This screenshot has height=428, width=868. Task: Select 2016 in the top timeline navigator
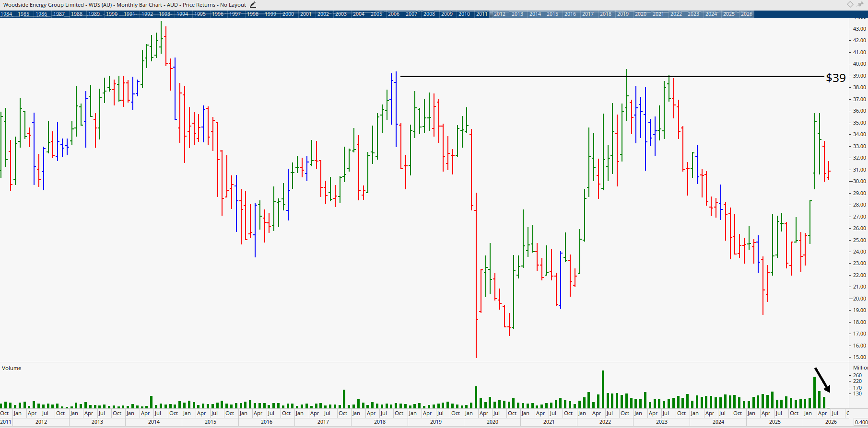pos(570,14)
